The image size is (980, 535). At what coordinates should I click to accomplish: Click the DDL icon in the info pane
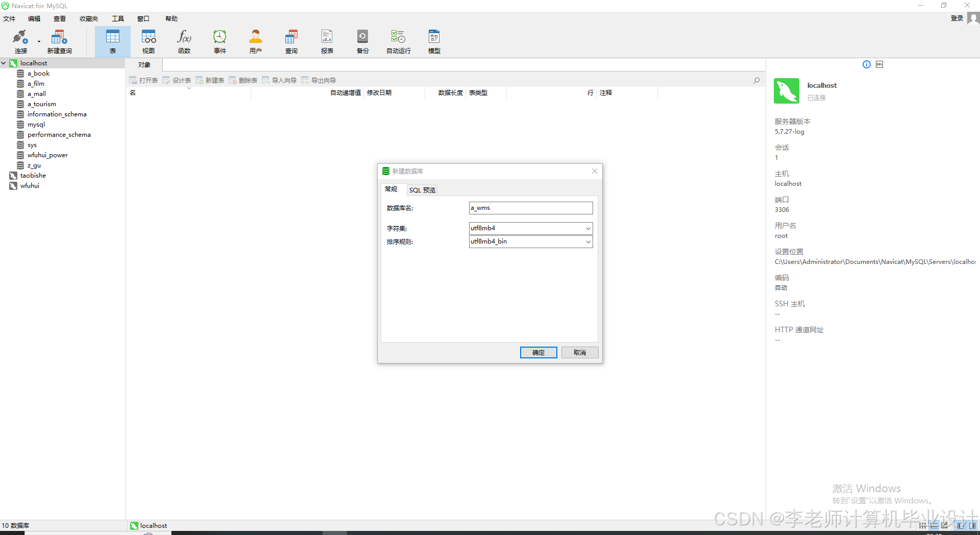point(880,64)
